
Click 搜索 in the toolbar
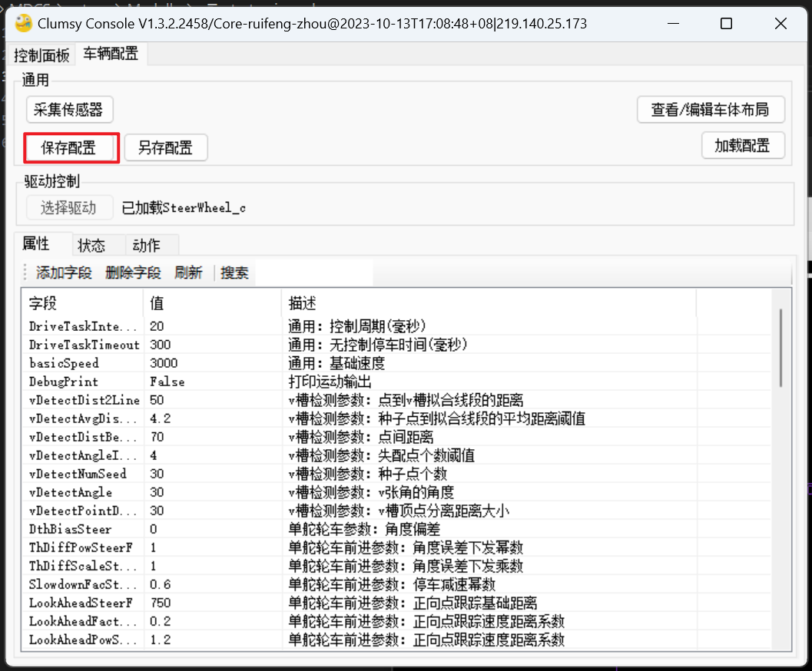point(234,273)
